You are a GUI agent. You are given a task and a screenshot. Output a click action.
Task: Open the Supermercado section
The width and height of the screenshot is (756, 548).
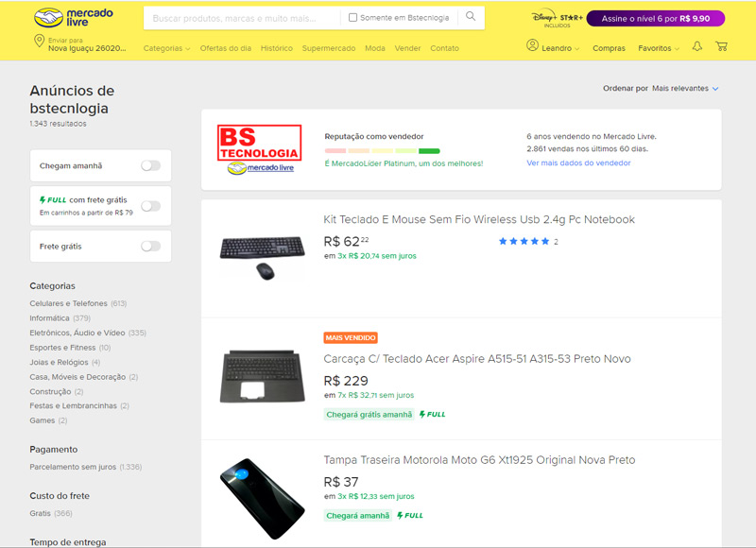(x=329, y=48)
